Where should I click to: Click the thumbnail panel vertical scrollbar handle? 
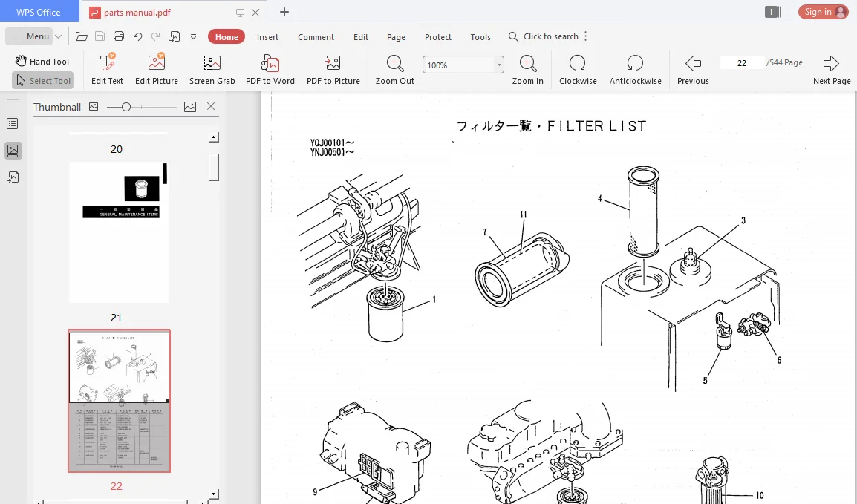[214, 168]
